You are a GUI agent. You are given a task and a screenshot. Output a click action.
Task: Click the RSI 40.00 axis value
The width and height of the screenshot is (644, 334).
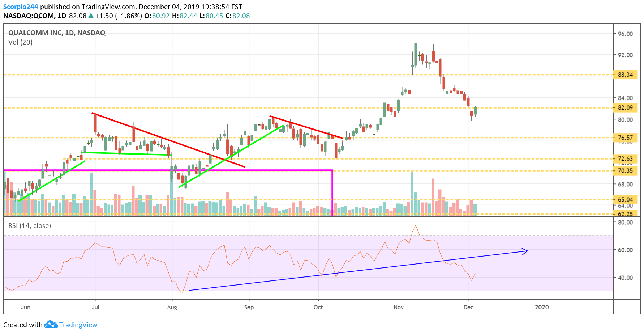point(626,278)
